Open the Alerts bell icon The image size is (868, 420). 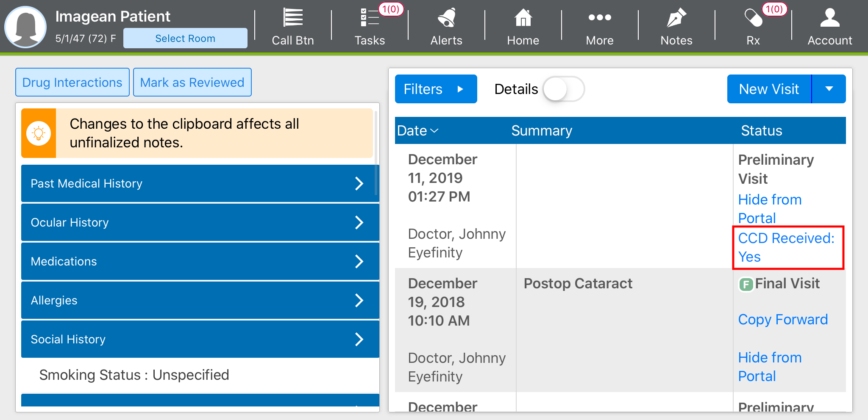click(x=446, y=19)
